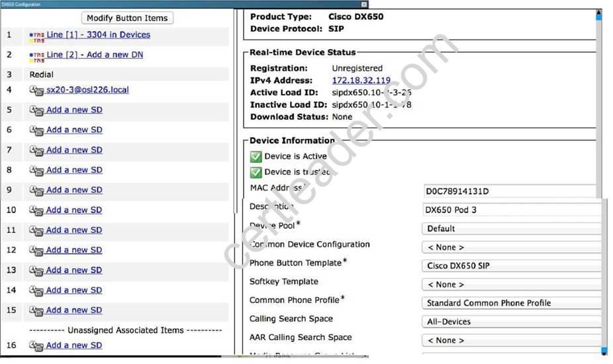Open the Calling Search Space dropdown

click(x=512, y=322)
